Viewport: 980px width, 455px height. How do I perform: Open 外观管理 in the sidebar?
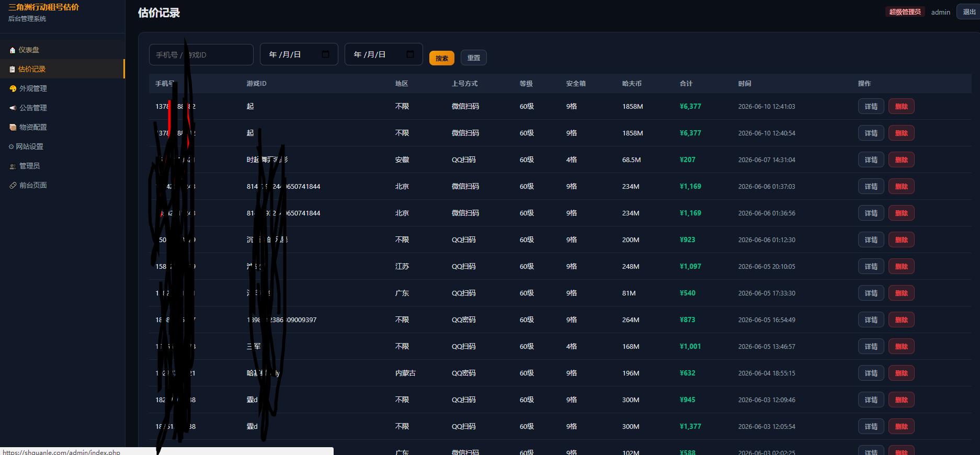[62, 88]
